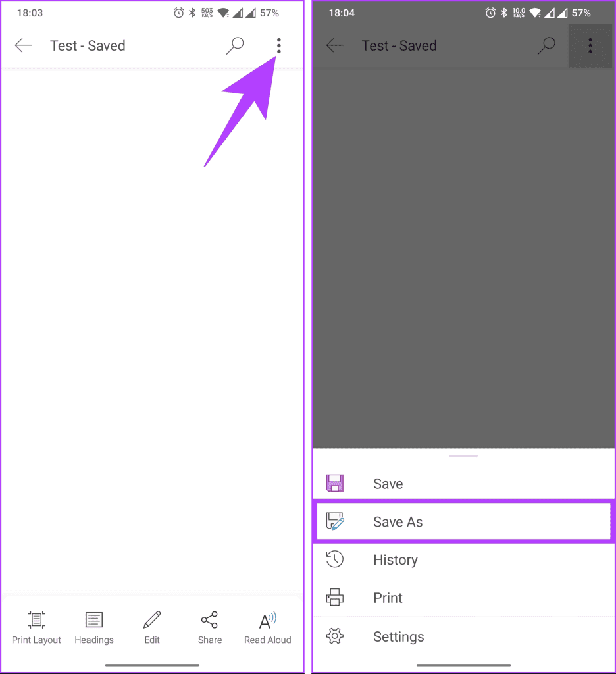Go back using left screen arrow
Image resolution: width=616 pixels, height=674 pixels.
(23, 45)
